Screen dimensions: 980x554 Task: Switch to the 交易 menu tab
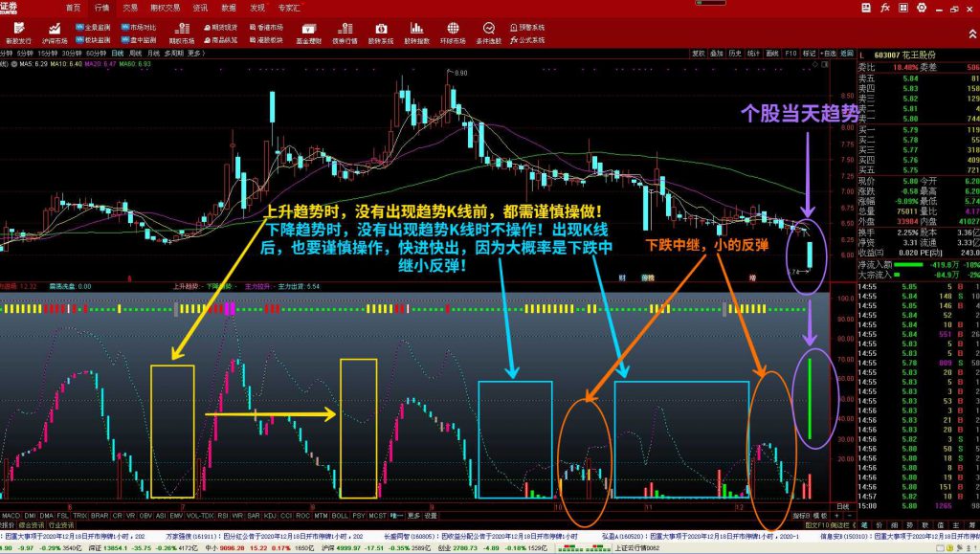(130, 7)
